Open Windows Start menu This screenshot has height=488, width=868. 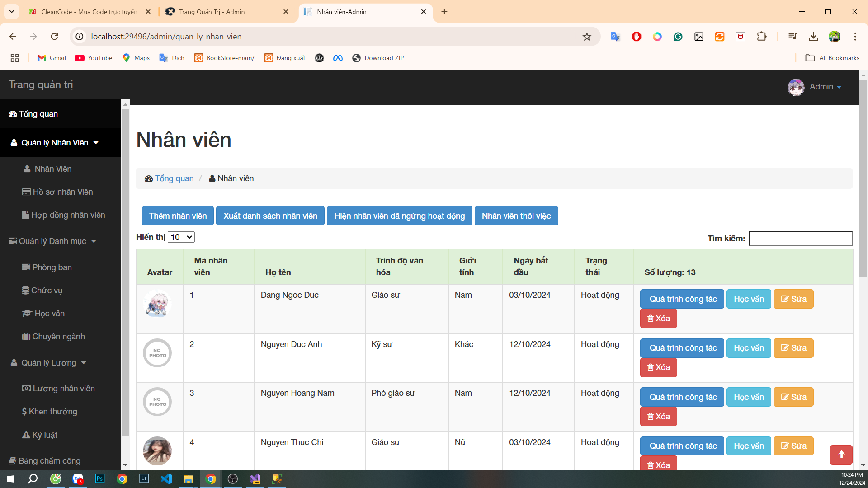click(11, 479)
